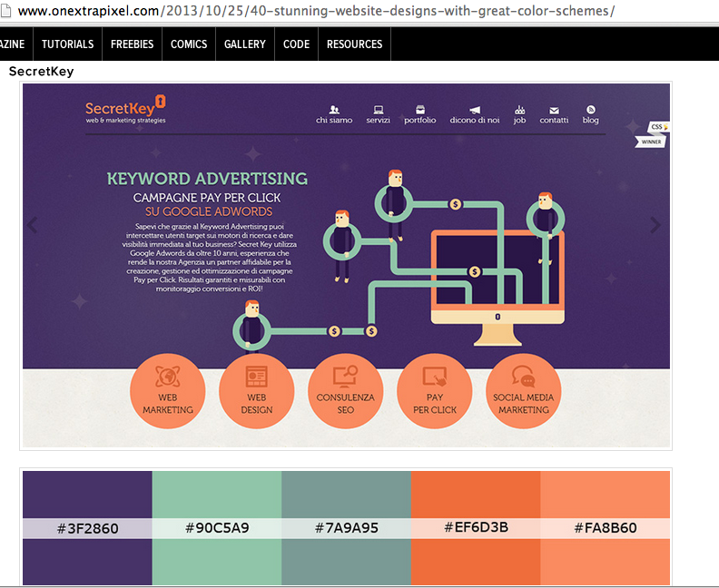Click the 'job' icon in the preview nav
Image resolution: width=719 pixels, height=588 pixels.
[519, 110]
